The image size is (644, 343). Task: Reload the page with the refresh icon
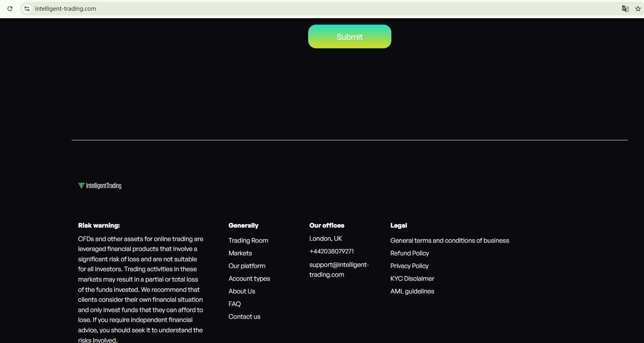tap(10, 9)
